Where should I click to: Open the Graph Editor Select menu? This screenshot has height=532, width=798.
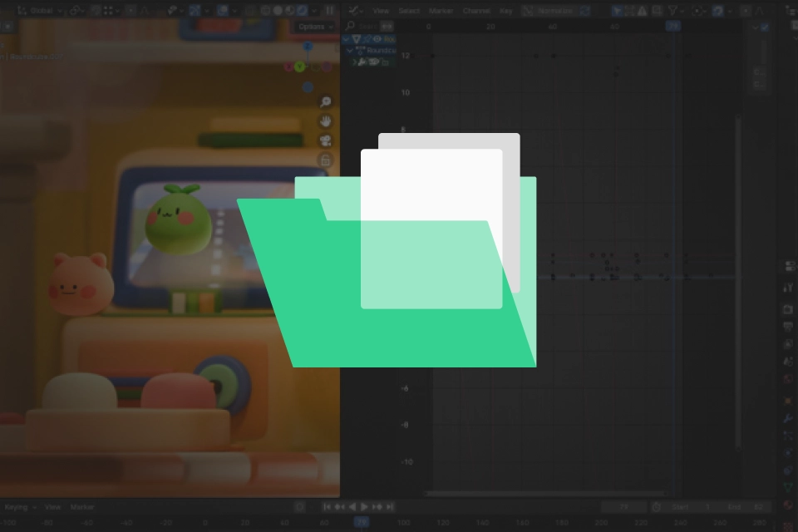click(409, 10)
